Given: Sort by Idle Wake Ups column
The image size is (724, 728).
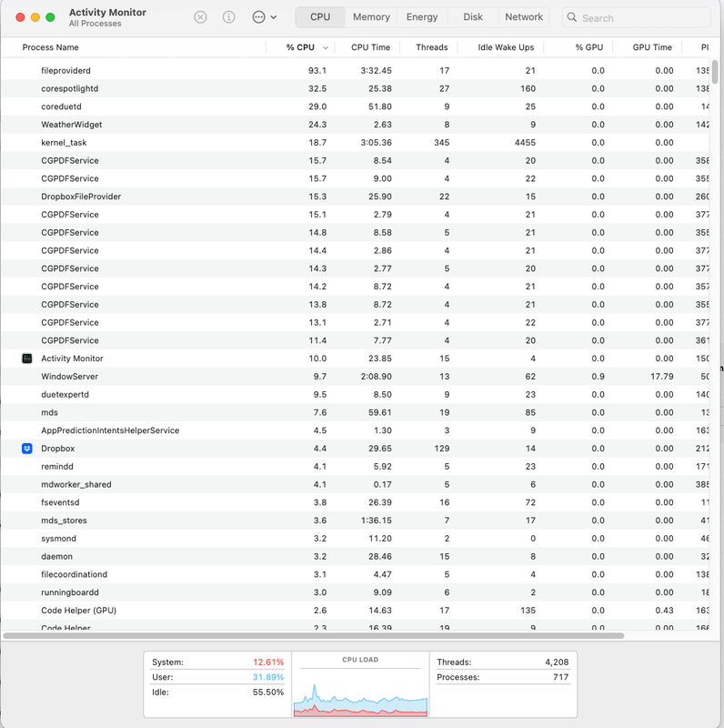Looking at the screenshot, I should coord(506,47).
